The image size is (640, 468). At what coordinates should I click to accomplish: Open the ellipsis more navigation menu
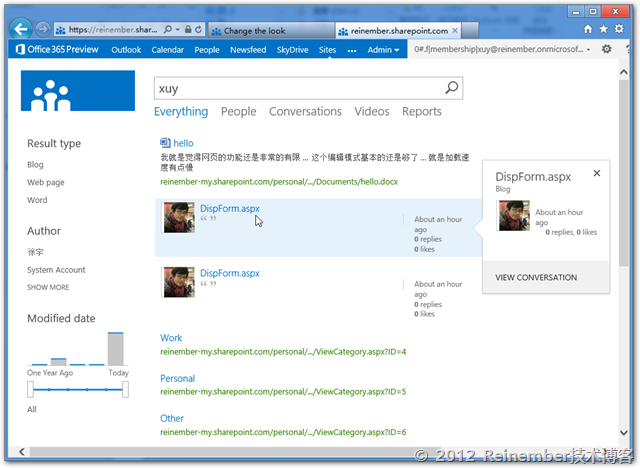(x=352, y=51)
